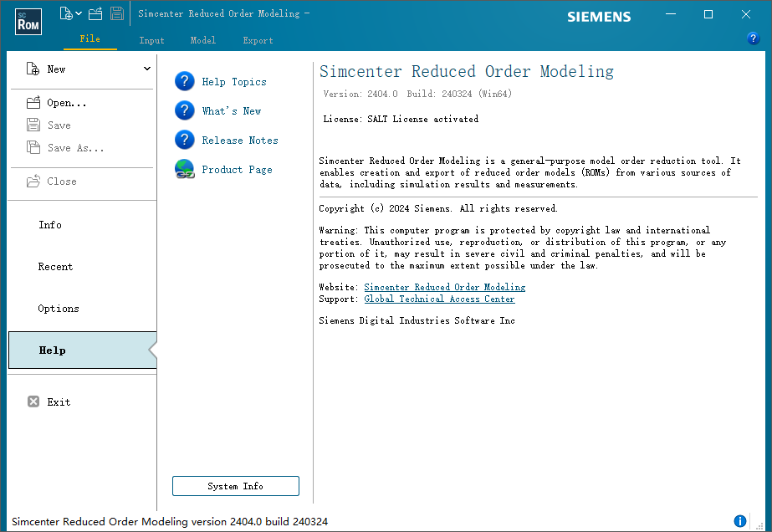Viewport: 772px width, 532px height.
Task: Click the Help Topics question mark icon
Action: [185, 81]
